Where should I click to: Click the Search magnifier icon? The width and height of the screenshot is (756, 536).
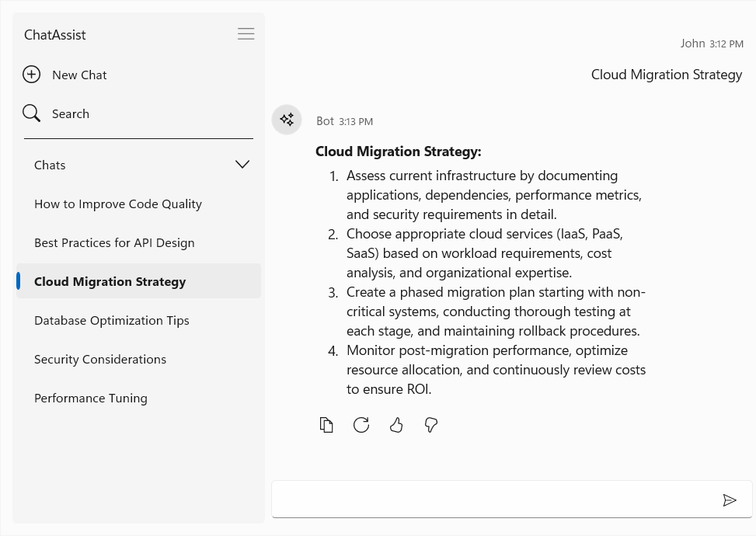point(31,113)
